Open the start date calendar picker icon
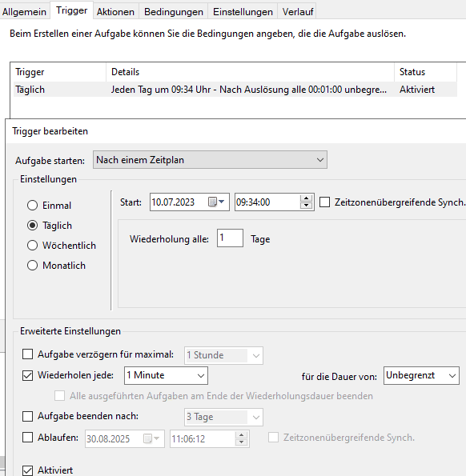 pos(216,202)
